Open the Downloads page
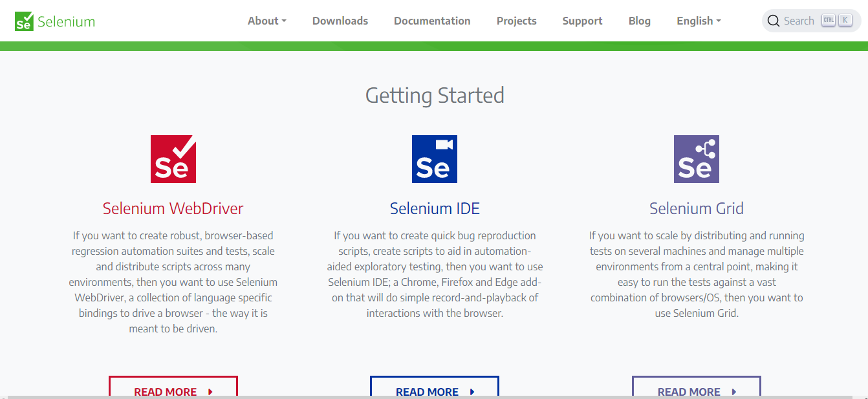The image size is (868, 399). click(x=340, y=21)
